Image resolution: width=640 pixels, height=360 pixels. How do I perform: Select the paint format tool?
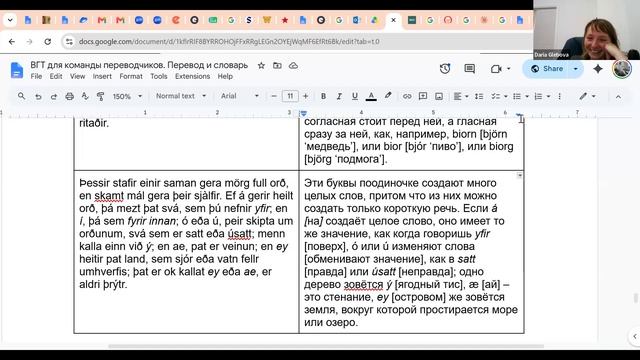click(100, 96)
